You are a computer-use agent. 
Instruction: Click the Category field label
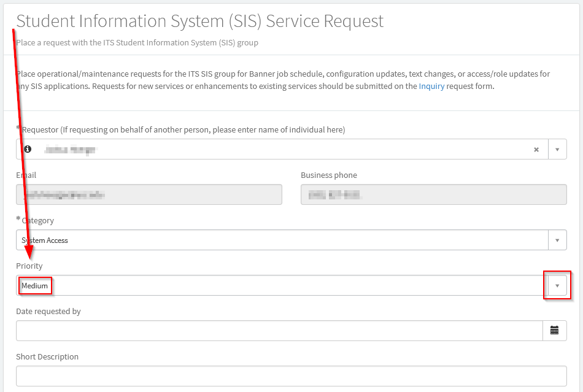[37, 221]
